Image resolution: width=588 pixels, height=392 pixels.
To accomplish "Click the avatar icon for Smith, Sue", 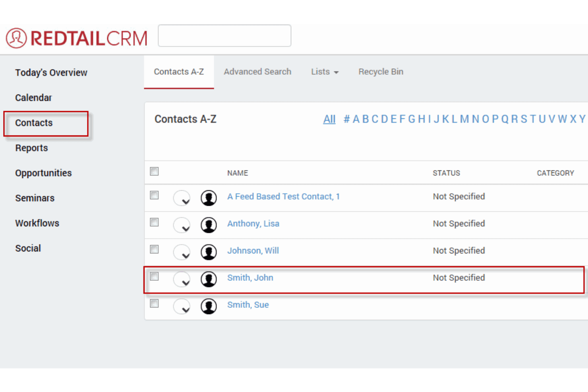I will click(x=209, y=306).
